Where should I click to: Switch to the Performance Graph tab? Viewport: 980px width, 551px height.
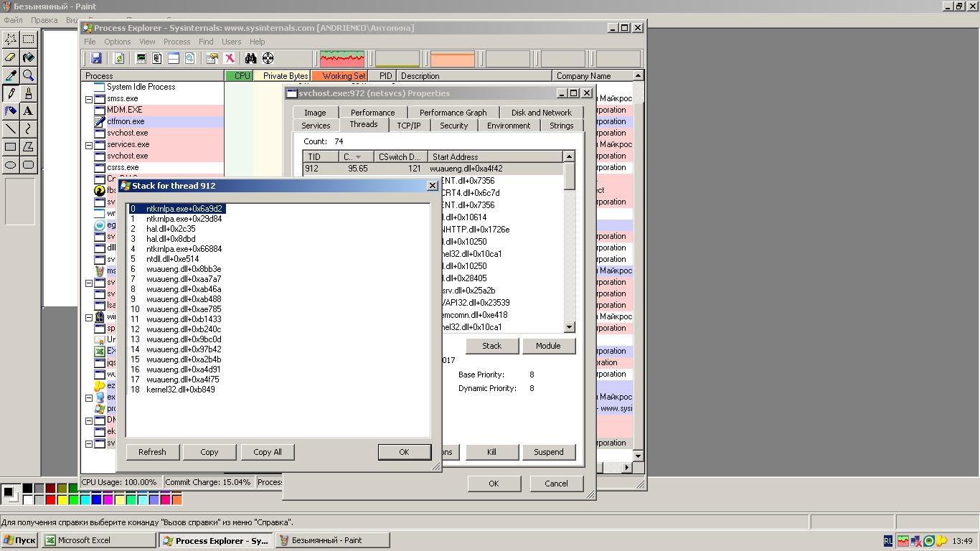453,113
